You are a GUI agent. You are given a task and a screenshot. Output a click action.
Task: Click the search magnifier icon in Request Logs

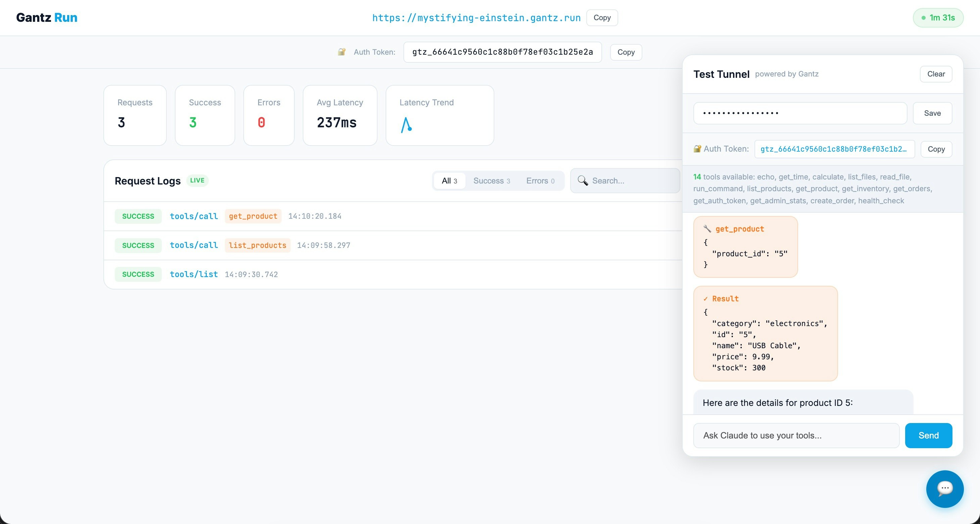coord(582,180)
